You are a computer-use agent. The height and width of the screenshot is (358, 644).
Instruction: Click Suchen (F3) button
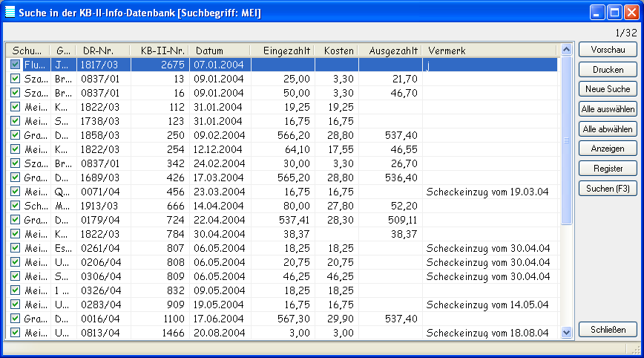[608, 189]
